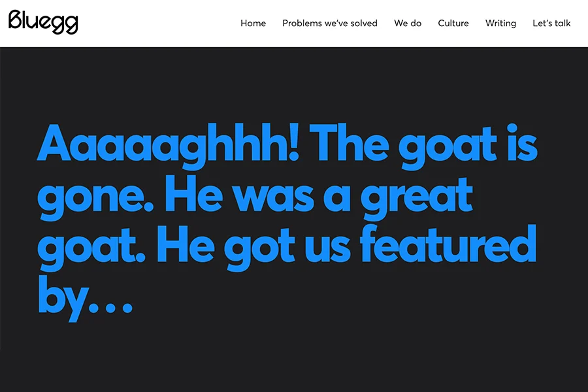The height and width of the screenshot is (392, 588).
Task: Click the word gone in the headline
Action: coord(93,196)
